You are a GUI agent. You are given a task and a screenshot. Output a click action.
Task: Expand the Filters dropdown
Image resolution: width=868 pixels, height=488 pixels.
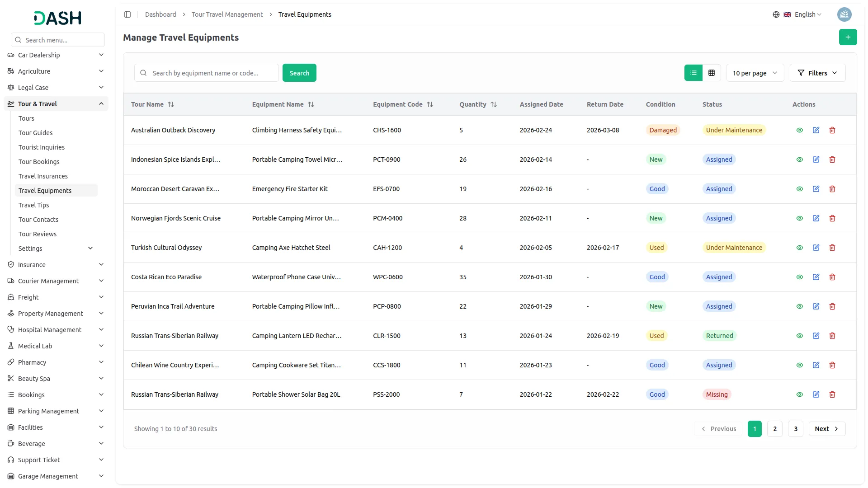pyautogui.click(x=817, y=73)
